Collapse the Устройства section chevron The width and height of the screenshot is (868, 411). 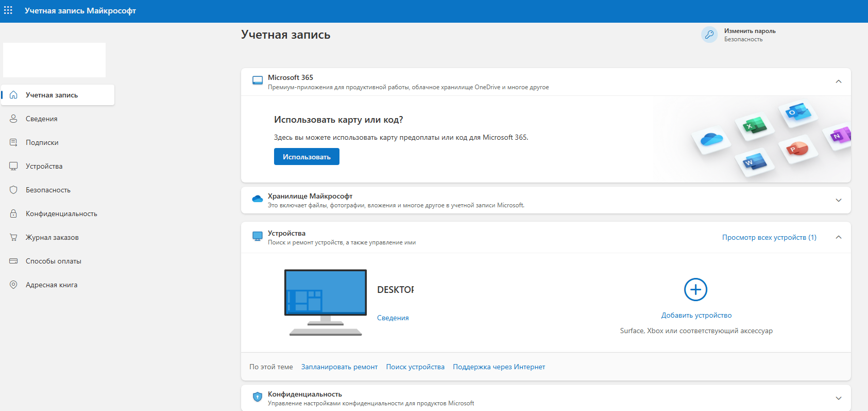839,237
